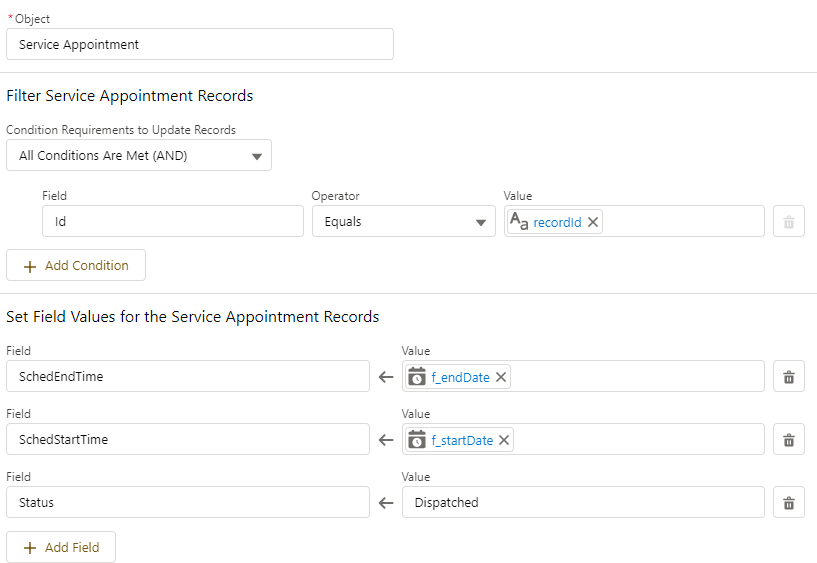Click the f_endDate date-time icon
The height and width of the screenshot is (563, 817).
[417, 377]
